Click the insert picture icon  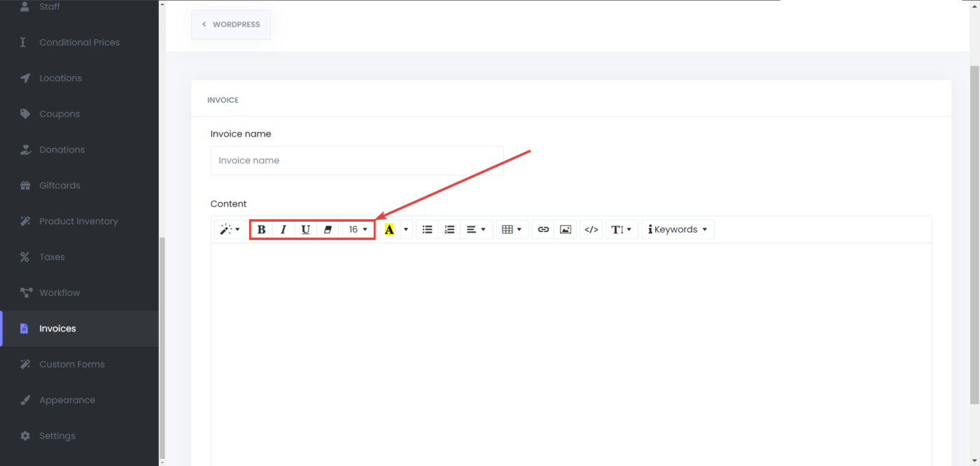coord(566,230)
